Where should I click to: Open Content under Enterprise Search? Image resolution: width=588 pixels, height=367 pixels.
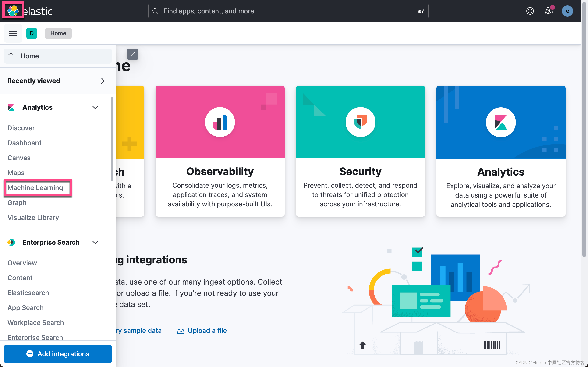tap(20, 278)
